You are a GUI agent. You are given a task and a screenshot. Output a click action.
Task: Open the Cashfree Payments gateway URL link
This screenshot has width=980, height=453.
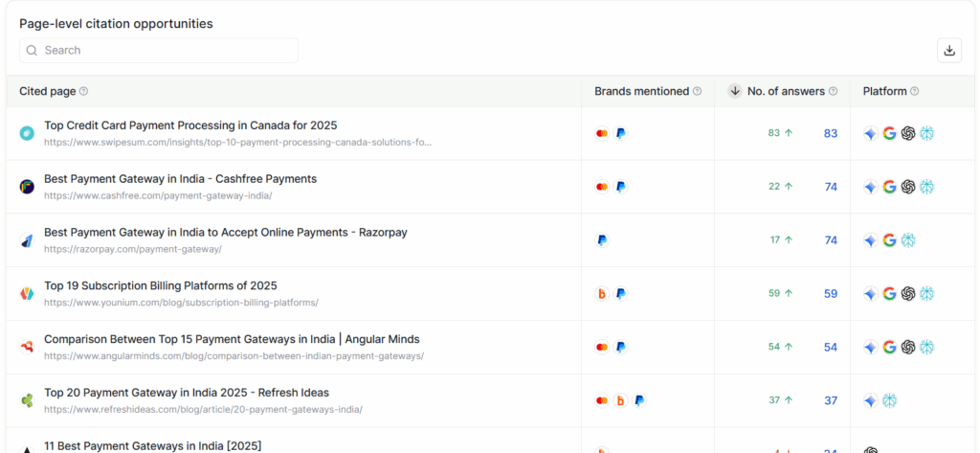[158, 195]
